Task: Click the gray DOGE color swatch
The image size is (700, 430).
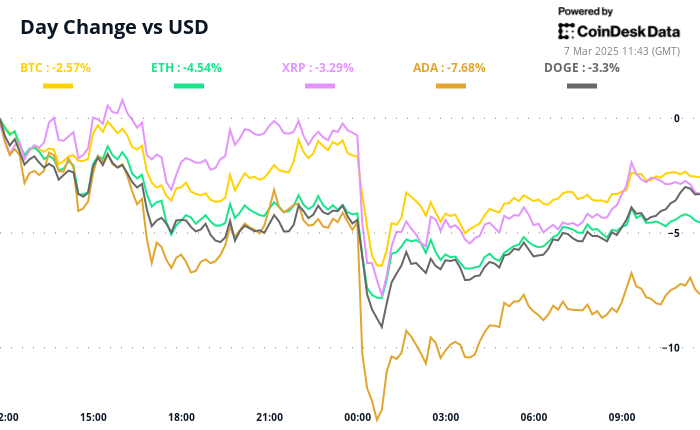Action: click(582, 86)
